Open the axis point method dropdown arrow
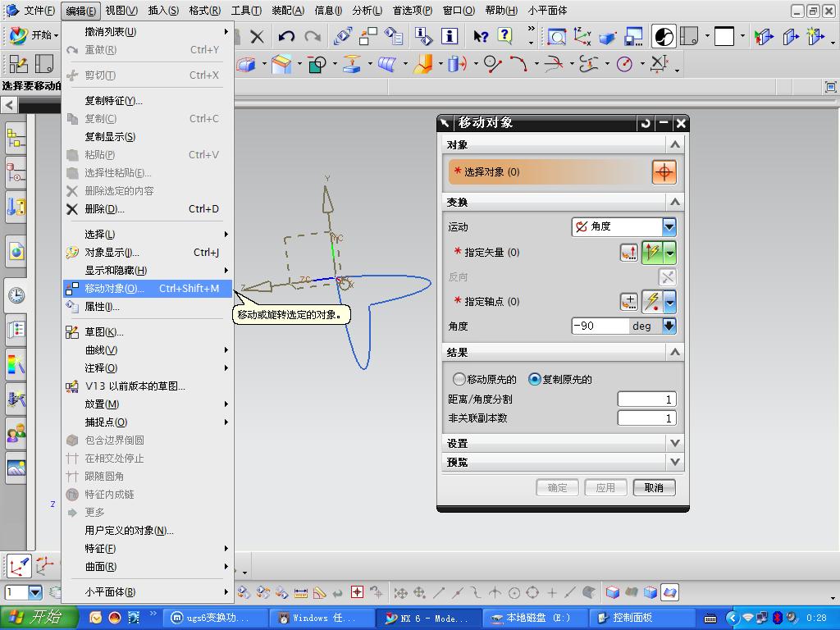 pyautogui.click(x=669, y=302)
